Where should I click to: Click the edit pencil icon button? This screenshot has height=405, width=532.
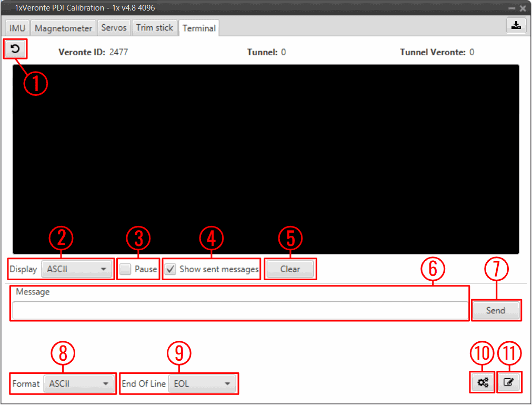click(508, 383)
